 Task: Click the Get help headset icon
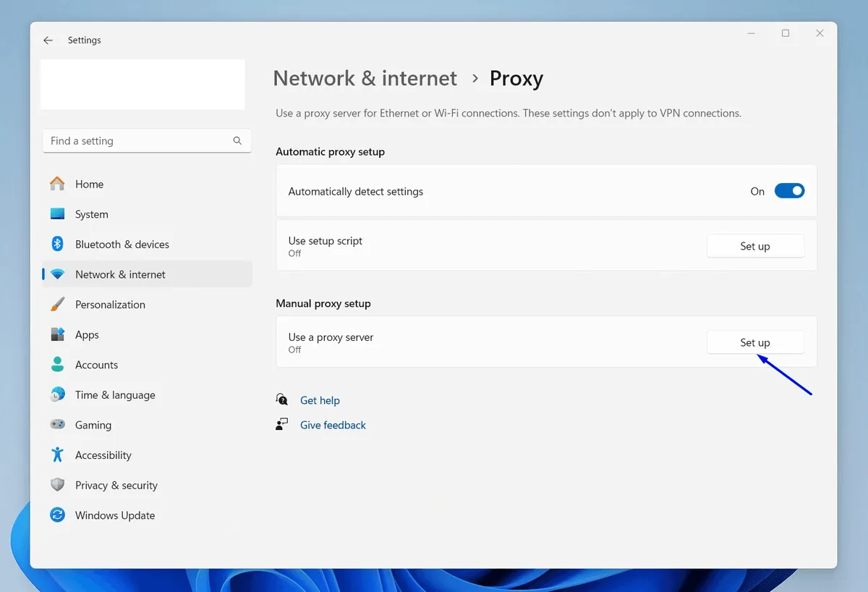(x=282, y=399)
